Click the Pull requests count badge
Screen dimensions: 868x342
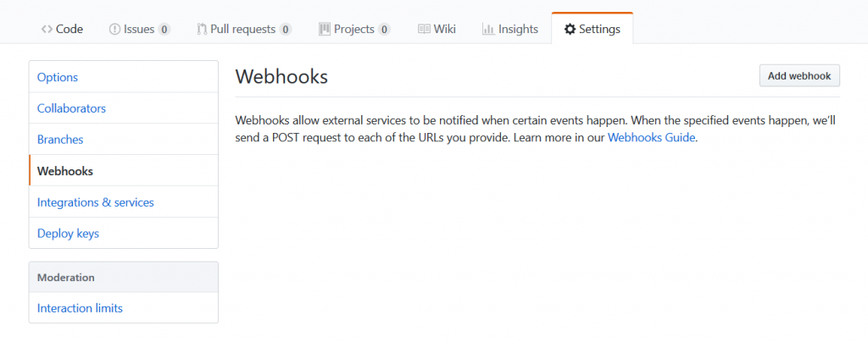(x=285, y=30)
